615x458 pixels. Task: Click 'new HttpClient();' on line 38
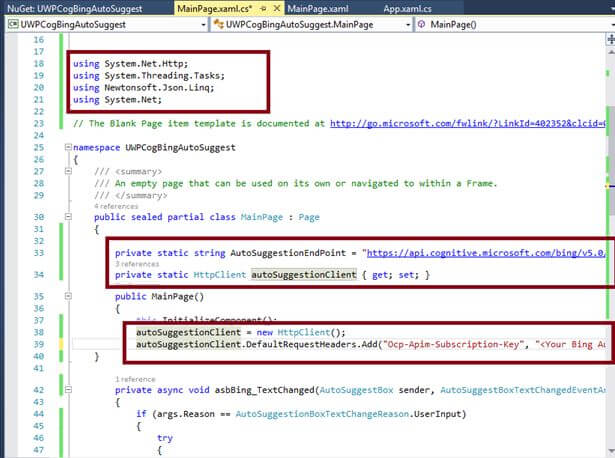(301, 333)
